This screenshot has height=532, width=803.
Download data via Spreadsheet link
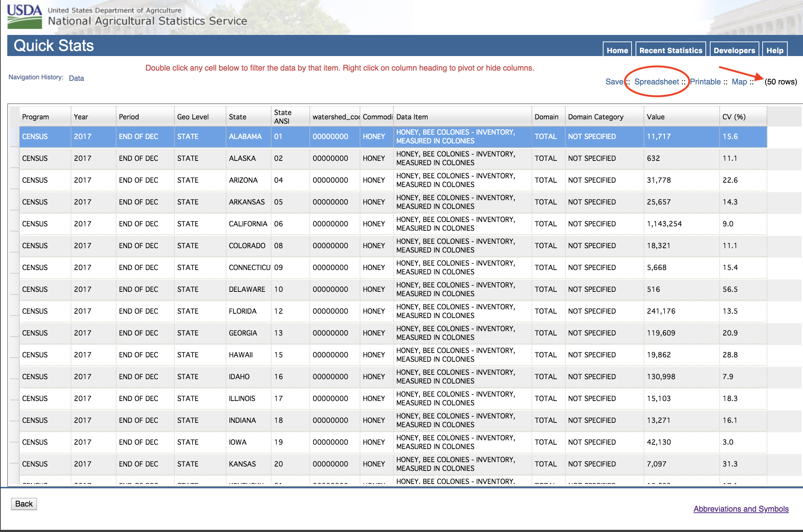656,82
